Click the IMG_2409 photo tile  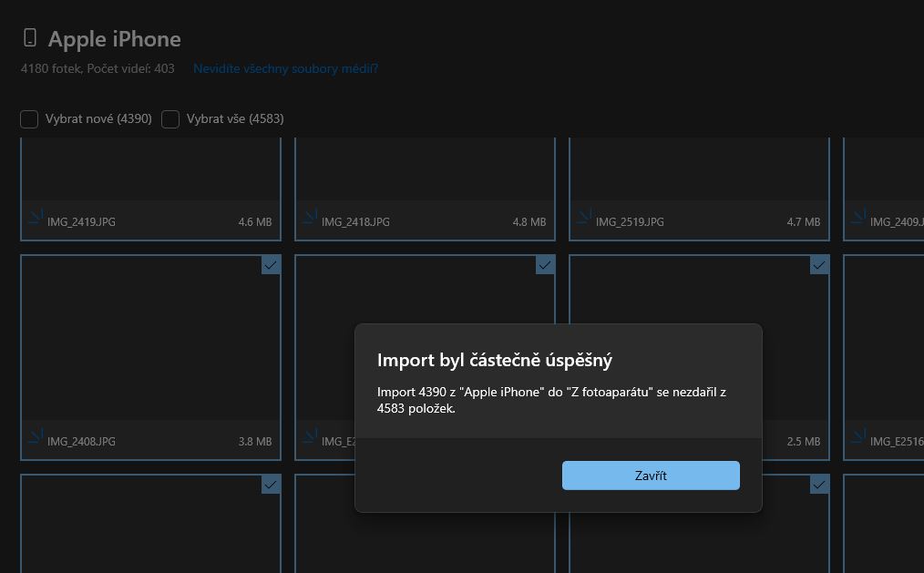pyautogui.click(x=884, y=173)
